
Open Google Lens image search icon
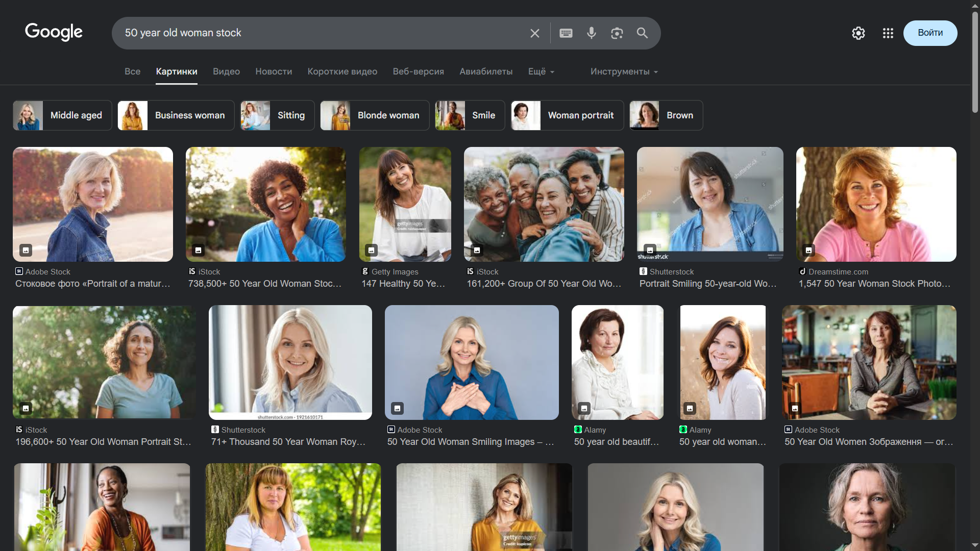tap(617, 33)
